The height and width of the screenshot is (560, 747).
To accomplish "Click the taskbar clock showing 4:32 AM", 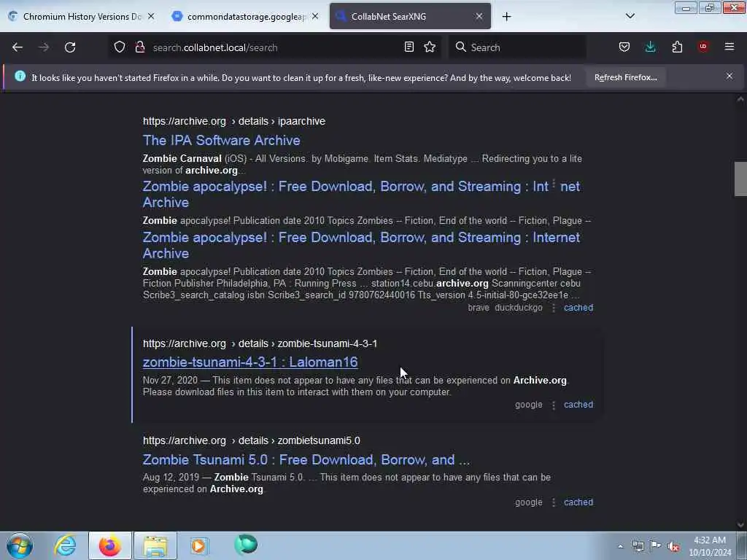I will pyautogui.click(x=710, y=546).
